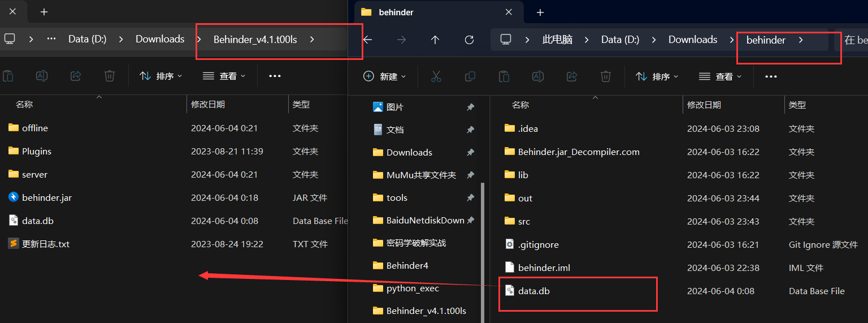Select the Plugins folder in left window
Image resolution: width=868 pixels, height=323 pixels.
click(30, 151)
